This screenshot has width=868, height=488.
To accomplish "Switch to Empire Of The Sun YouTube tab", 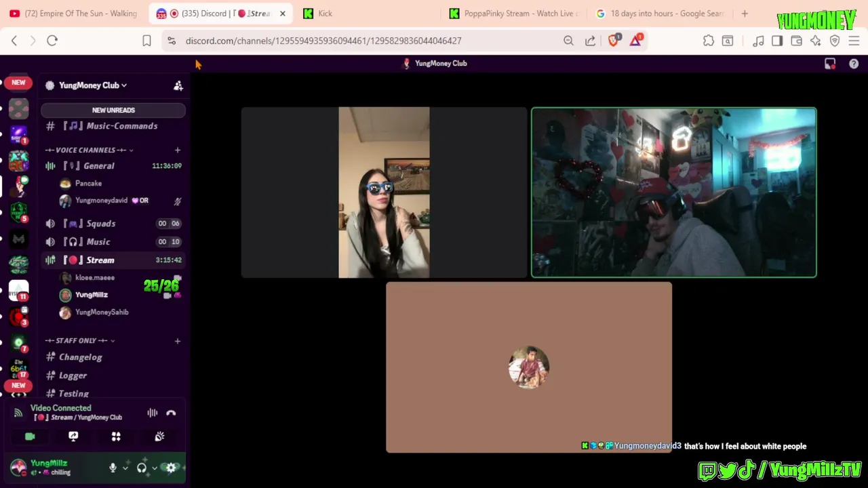I will tap(73, 14).
